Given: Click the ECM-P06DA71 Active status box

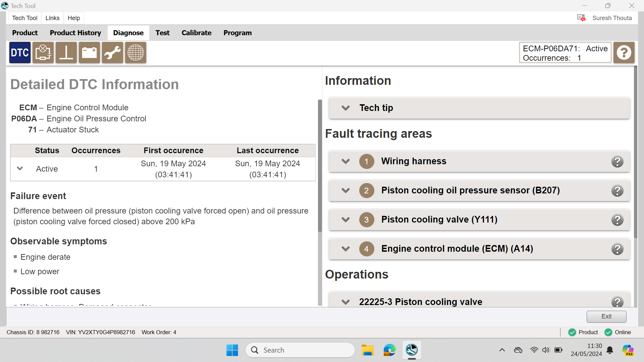Looking at the screenshot, I should pyautogui.click(x=565, y=53).
